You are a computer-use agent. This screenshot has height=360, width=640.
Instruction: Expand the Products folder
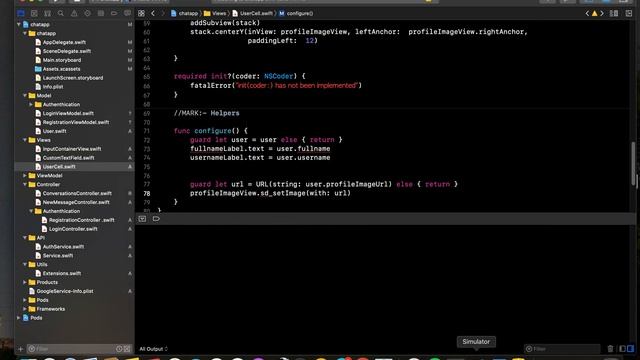[x=25, y=282]
